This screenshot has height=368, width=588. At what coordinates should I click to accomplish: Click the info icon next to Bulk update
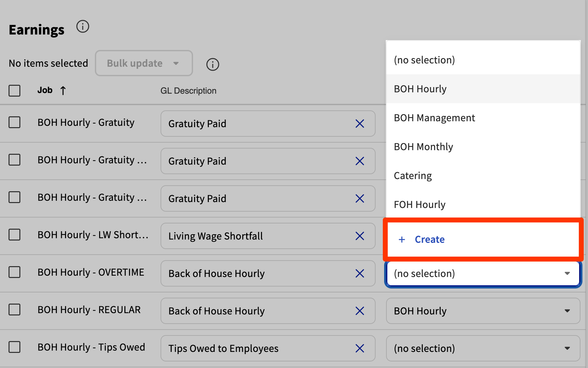click(x=212, y=64)
